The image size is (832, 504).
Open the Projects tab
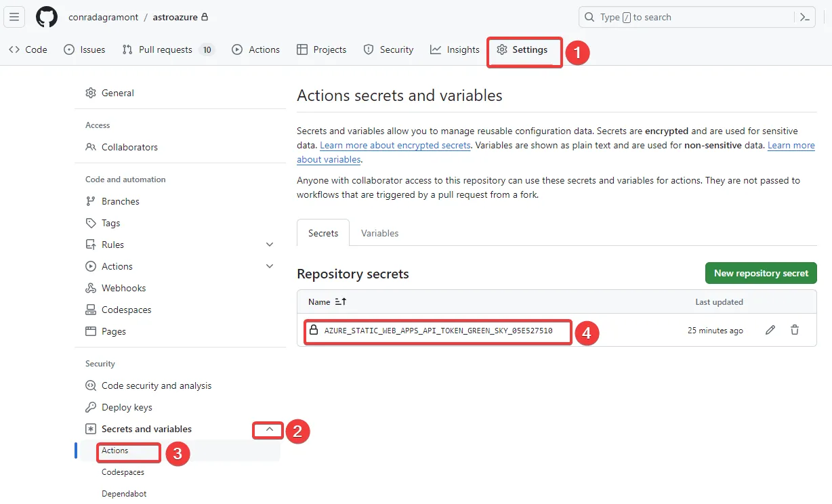click(x=322, y=49)
